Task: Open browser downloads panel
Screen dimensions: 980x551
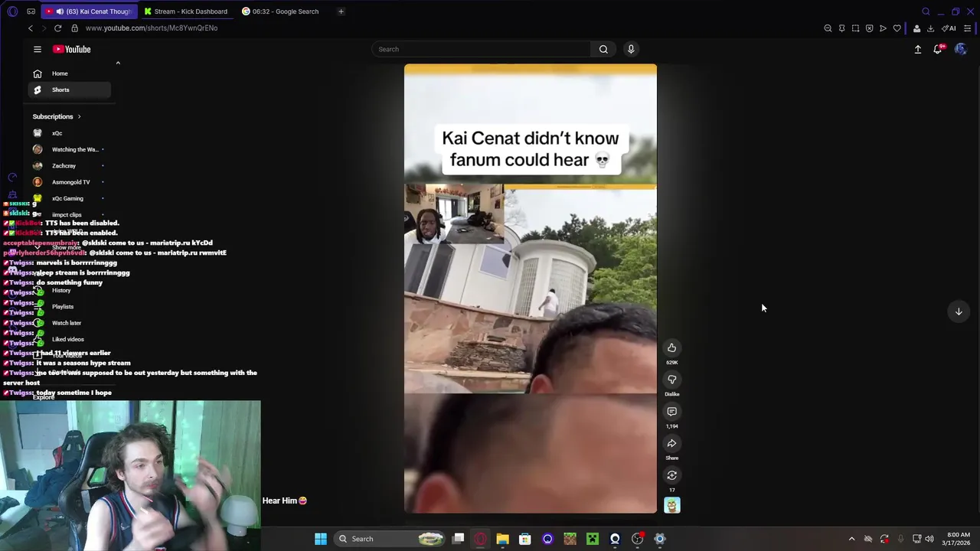Action: pyautogui.click(x=930, y=28)
